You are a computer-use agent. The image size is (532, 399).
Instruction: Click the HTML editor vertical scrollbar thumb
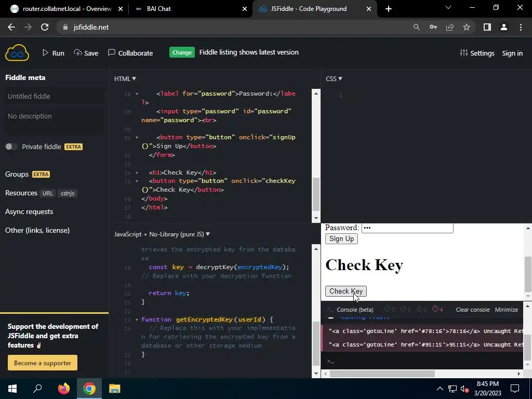tap(316, 194)
